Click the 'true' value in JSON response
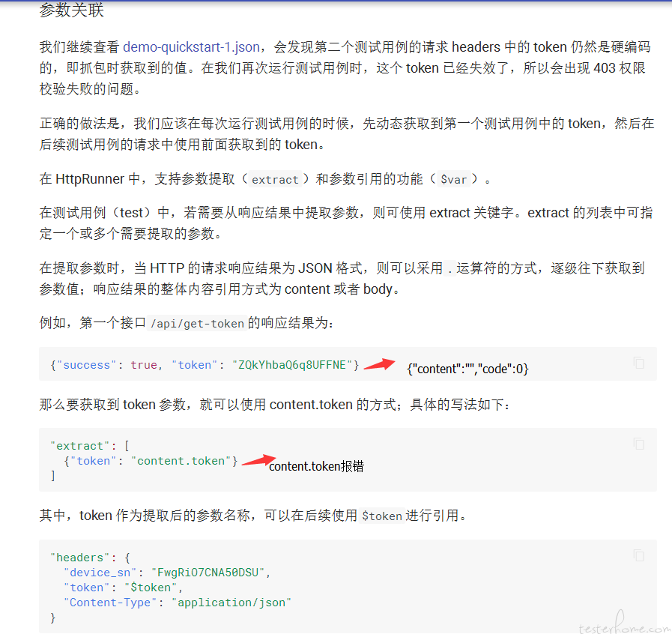 pos(144,365)
